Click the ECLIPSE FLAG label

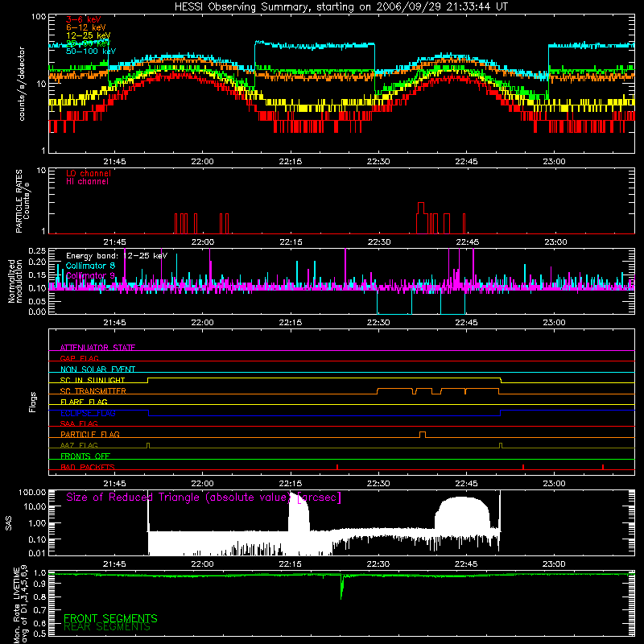pyautogui.click(x=88, y=413)
